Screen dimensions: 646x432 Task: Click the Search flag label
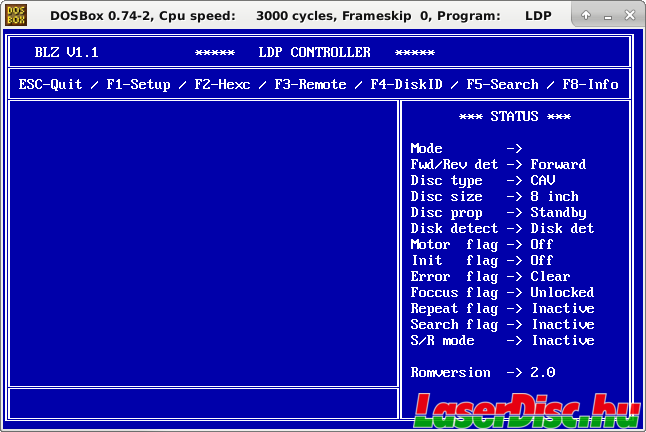454,325
